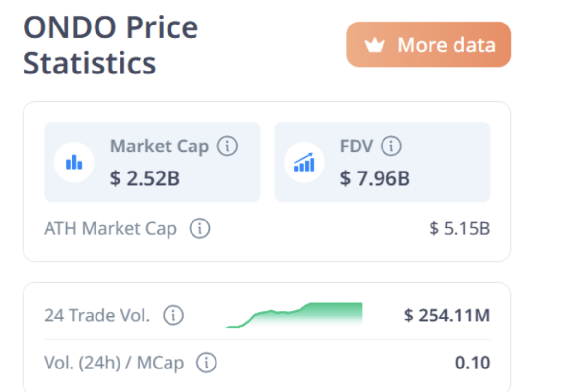Click the Market Cap label text
Viewport: 575px width, 392px height.
[159, 146]
